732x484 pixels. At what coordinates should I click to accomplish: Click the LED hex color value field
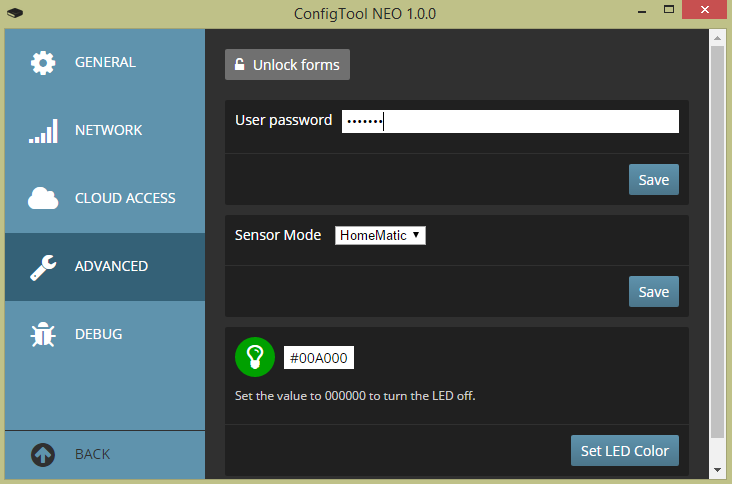coord(319,357)
